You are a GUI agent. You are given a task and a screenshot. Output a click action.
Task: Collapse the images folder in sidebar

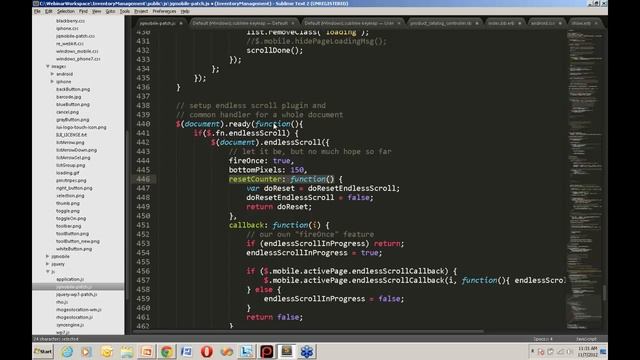pyautogui.click(x=48, y=66)
